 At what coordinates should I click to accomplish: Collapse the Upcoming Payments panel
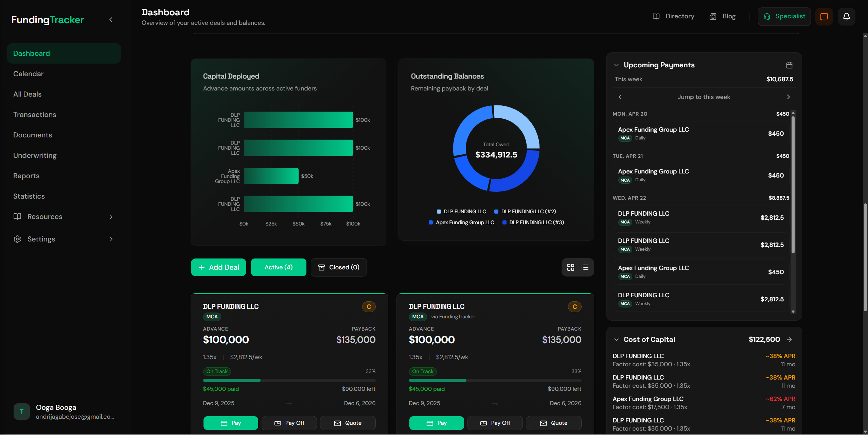[x=616, y=65]
